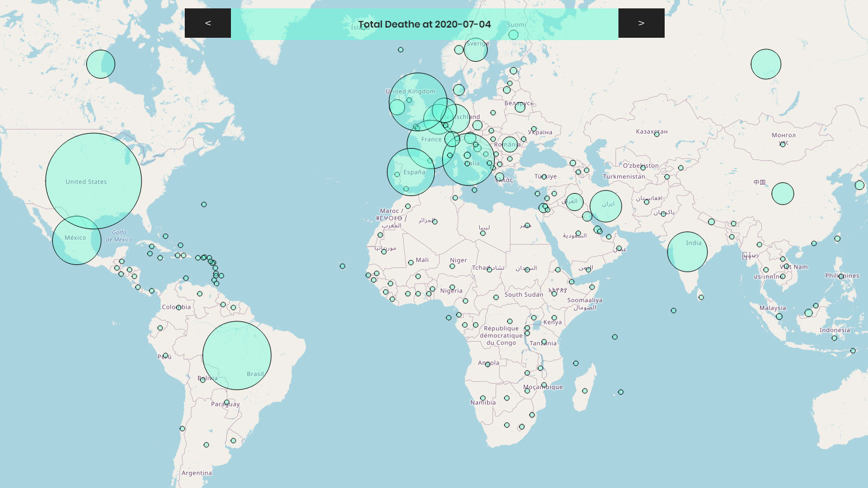
Task: Select the Finland (Suomi) marker
Action: click(x=513, y=35)
